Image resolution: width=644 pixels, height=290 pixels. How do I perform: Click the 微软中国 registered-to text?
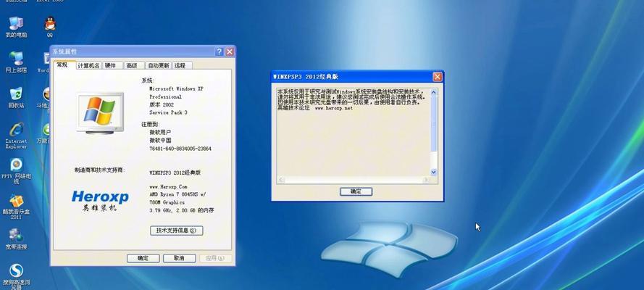click(x=161, y=141)
